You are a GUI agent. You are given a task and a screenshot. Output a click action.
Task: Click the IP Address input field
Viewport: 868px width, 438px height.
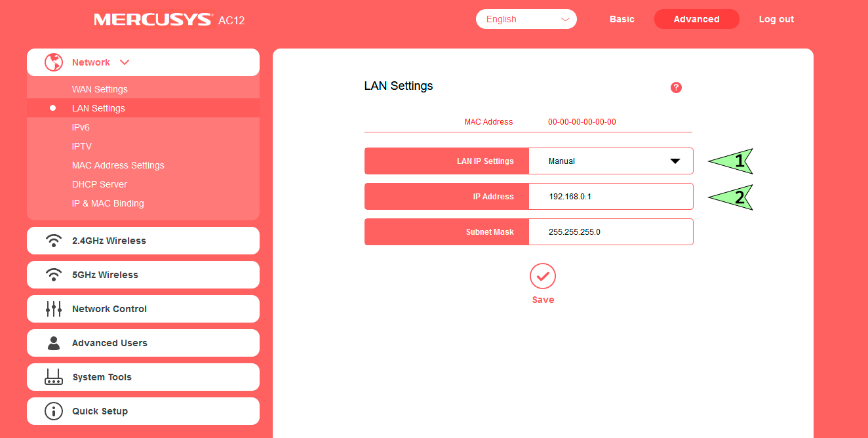611,196
